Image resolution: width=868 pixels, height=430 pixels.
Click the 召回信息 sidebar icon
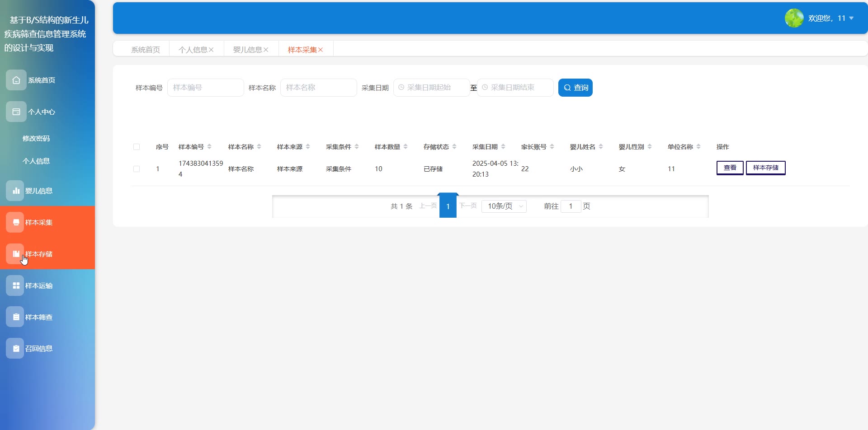point(15,349)
